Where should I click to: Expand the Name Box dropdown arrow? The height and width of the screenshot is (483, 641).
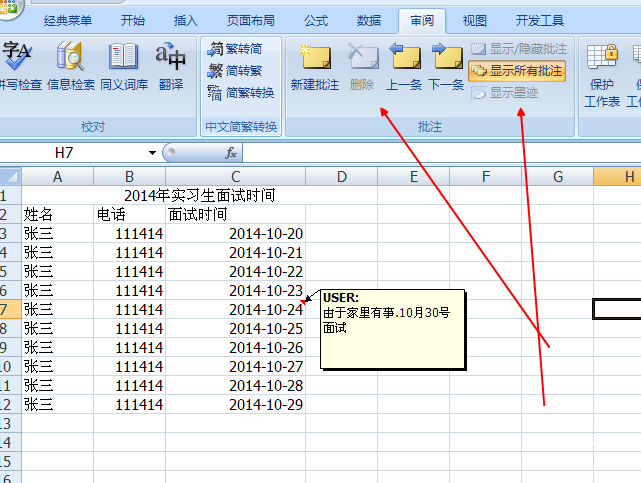tap(153, 153)
